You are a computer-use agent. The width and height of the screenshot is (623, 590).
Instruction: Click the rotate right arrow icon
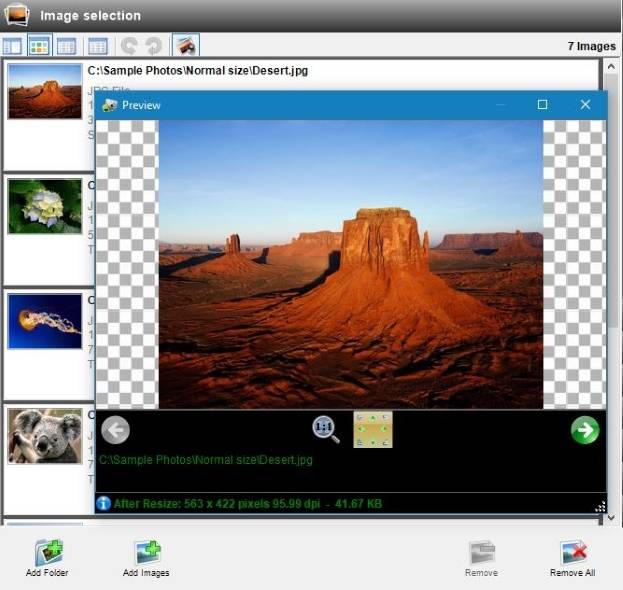point(154,46)
